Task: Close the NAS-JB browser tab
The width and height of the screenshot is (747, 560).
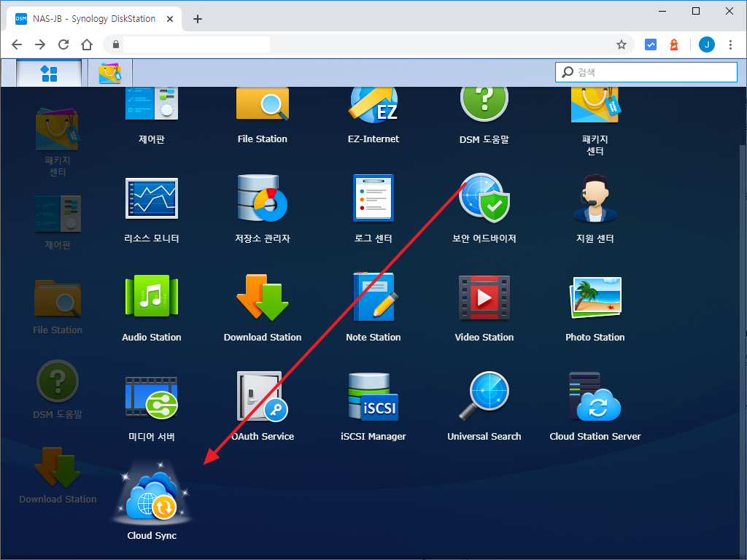Action: 169,19
